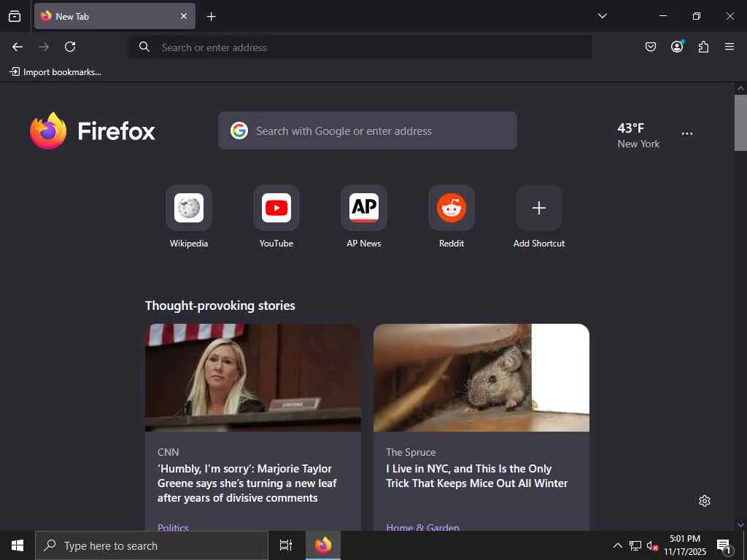Click The Spruce source label
The width and height of the screenshot is (747, 560).
(x=411, y=452)
